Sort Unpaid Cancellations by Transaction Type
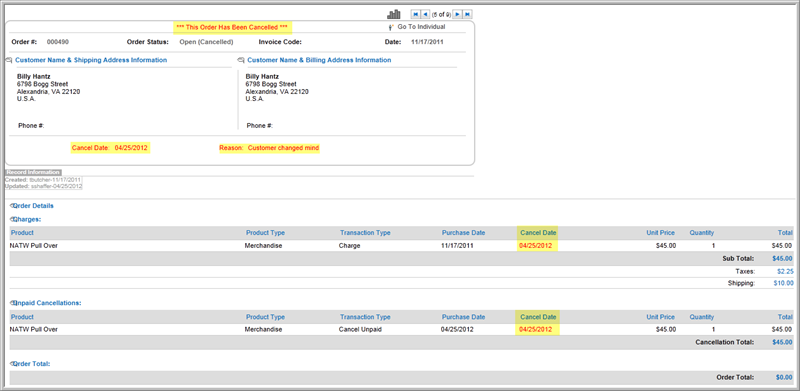Screen dimensions: 800x391 pos(365,317)
